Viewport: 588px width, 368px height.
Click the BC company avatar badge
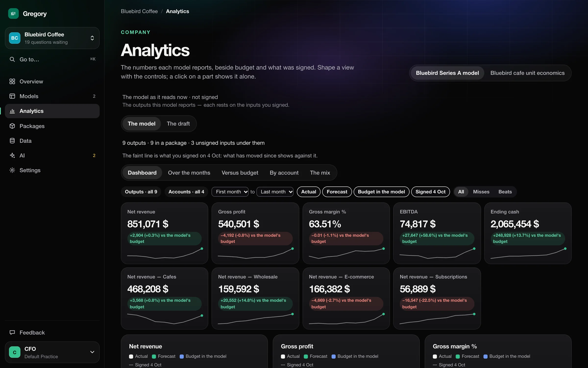pyautogui.click(x=15, y=38)
